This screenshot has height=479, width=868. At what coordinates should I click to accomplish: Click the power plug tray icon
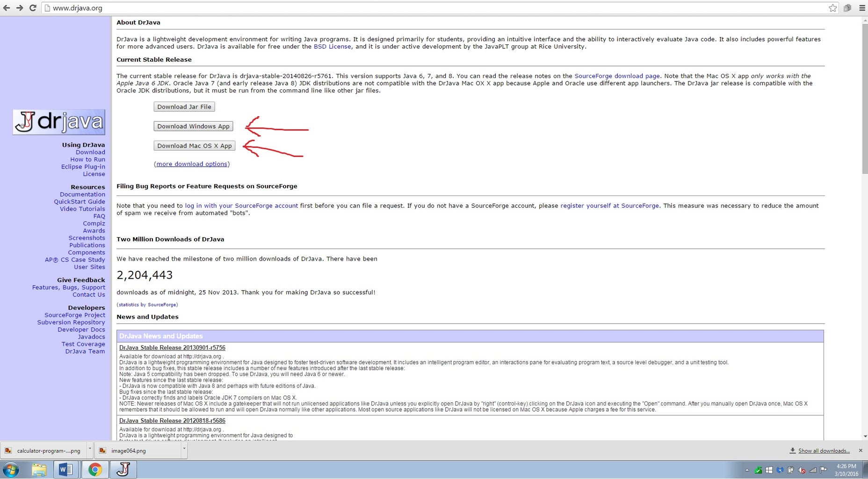[791, 470]
